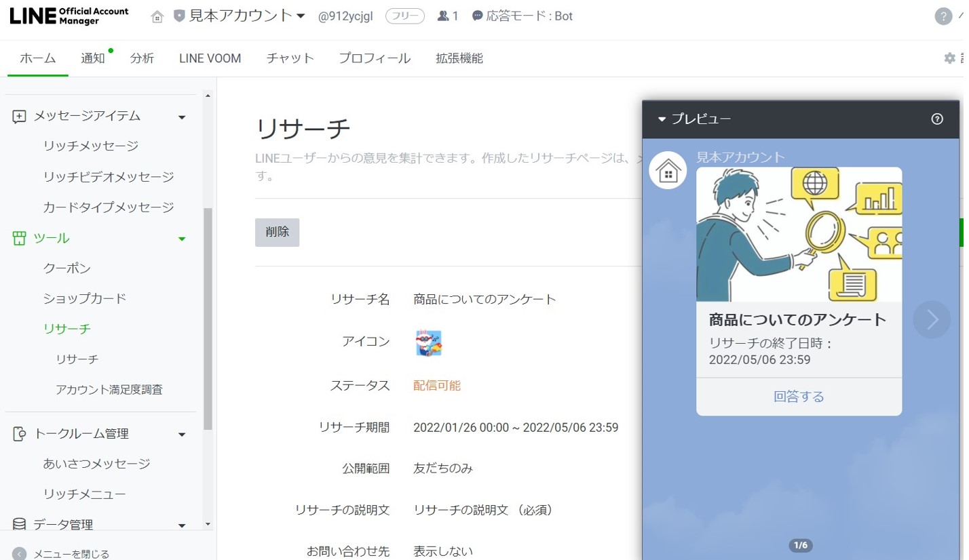This screenshot has height=560, width=969.
Task: Collapse the プレビュー panel disclosure arrow
Action: click(661, 119)
